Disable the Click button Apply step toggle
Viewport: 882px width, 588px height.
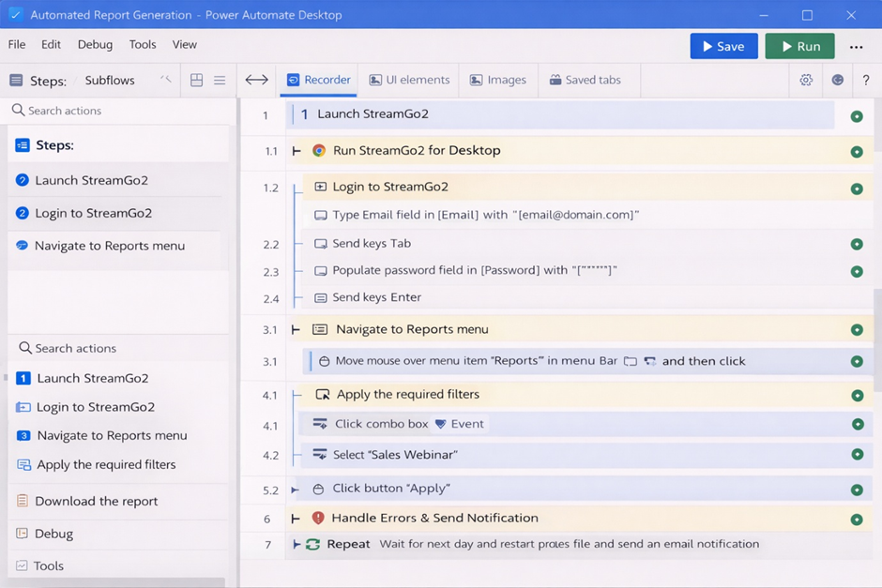856,488
